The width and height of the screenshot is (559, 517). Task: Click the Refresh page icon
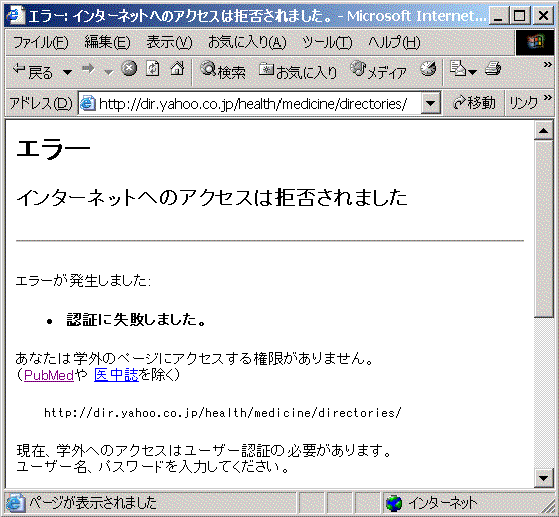[153, 68]
